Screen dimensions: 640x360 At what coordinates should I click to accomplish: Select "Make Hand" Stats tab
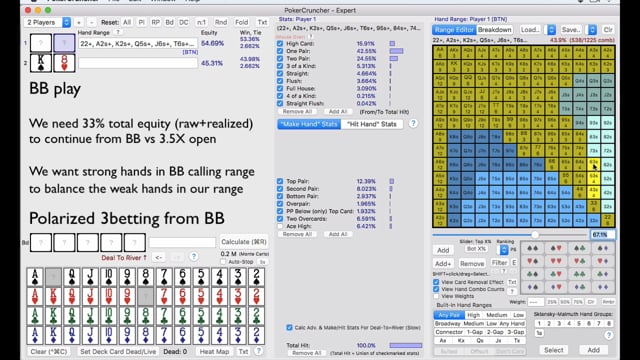coord(309,124)
